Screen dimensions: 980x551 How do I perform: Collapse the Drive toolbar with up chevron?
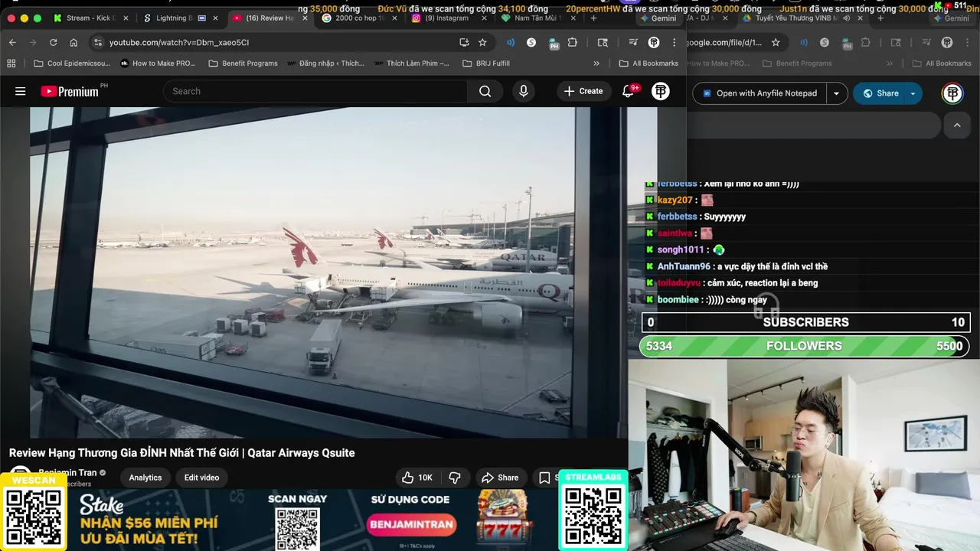(x=957, y=125)
